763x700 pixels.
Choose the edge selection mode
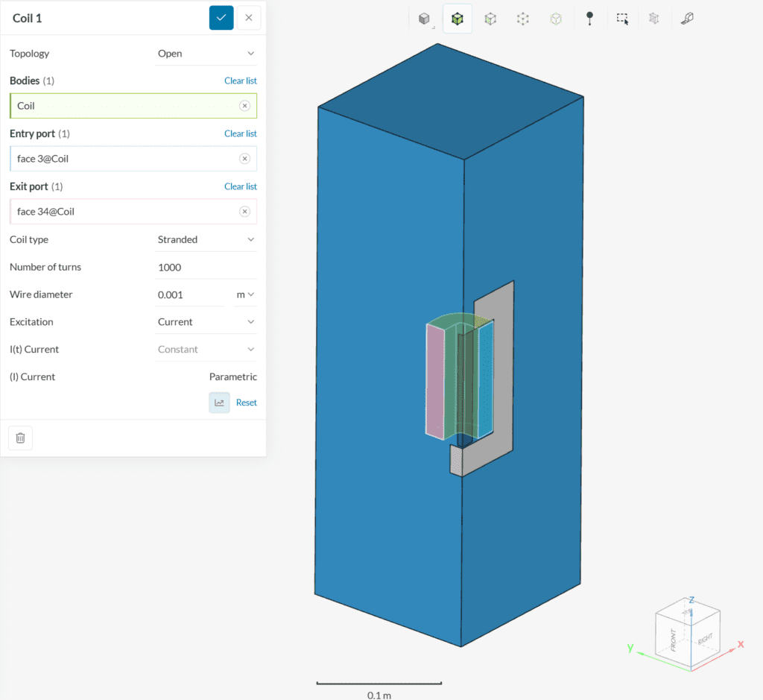[x=555, y=18]
